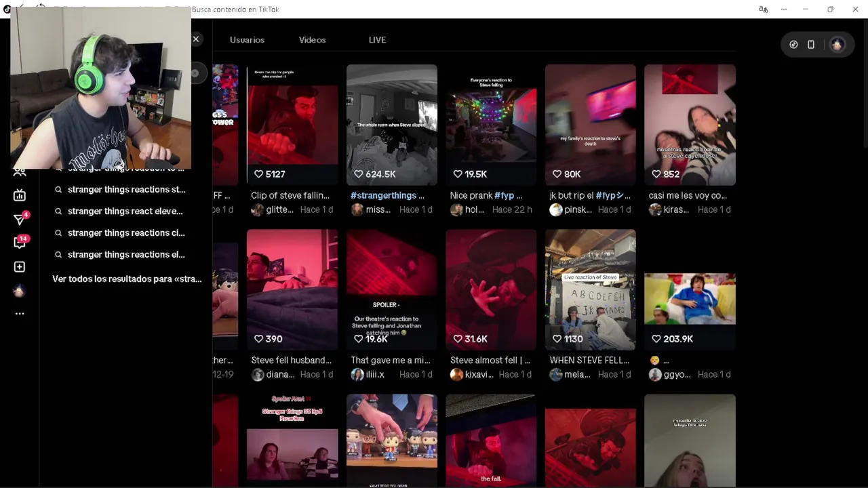Click magnifier beside 'stranger things reactions st...'
The image size is (868, 488).
[58, 190]
